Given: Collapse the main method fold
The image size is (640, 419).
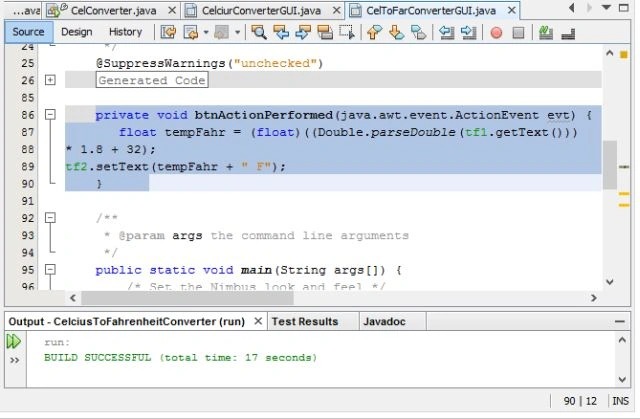Looking at the screenshot, I should [50, 270].
